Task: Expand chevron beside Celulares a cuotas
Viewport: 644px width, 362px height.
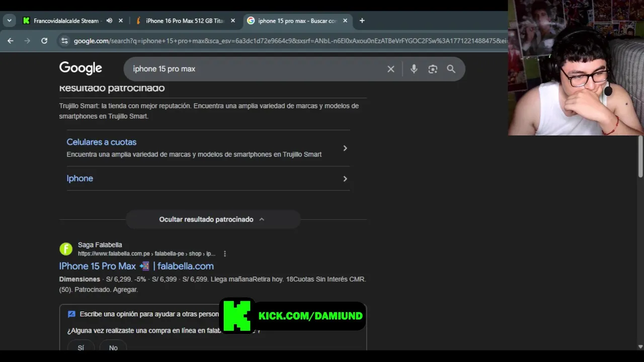Action: [345, 148]
